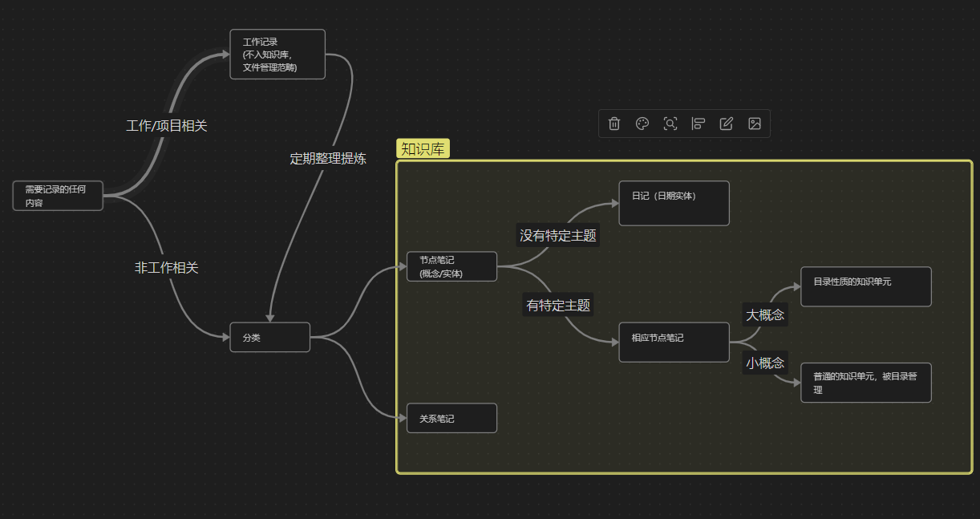
Task: Select the 目录性质的知识单元 card
Action: (x=865, y=286)
